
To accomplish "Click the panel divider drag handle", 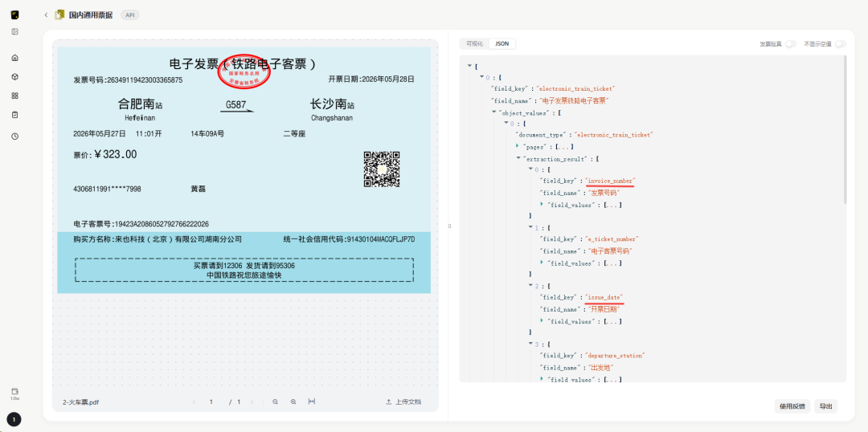I will point(449,226).
